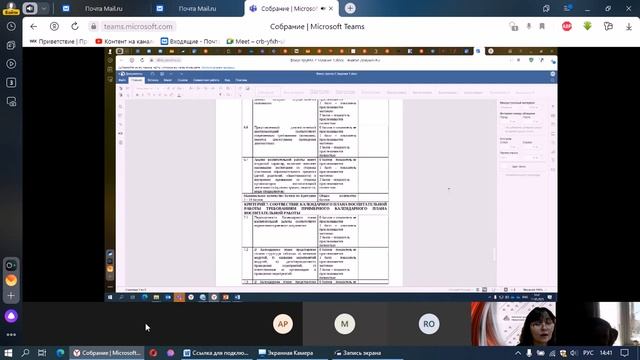Viewport: 640px width, 360px height.
Task: Click orange round sidebar app icon
Action: pyautogui.click(x=11, y=280)
